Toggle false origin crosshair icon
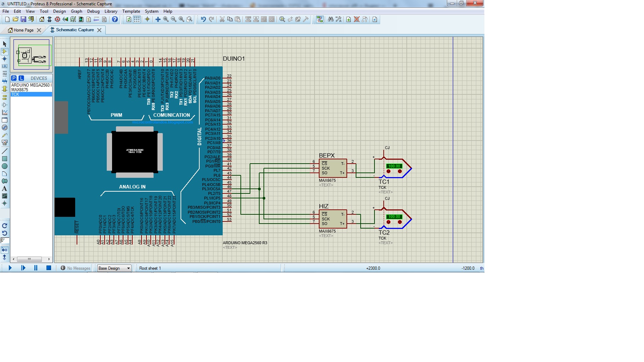Screen dimensions: 644x362 (148, 19)
